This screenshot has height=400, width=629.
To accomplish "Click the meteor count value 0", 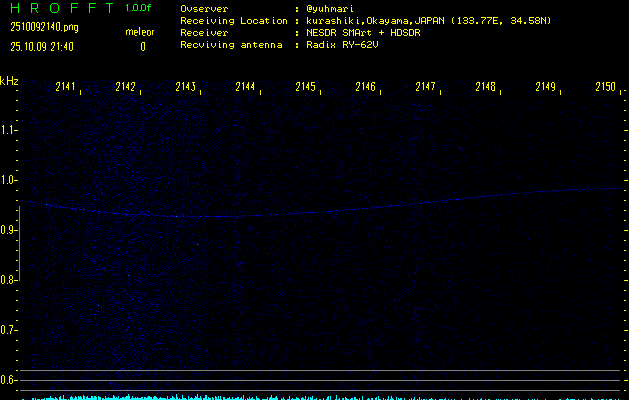I will 142,46.
